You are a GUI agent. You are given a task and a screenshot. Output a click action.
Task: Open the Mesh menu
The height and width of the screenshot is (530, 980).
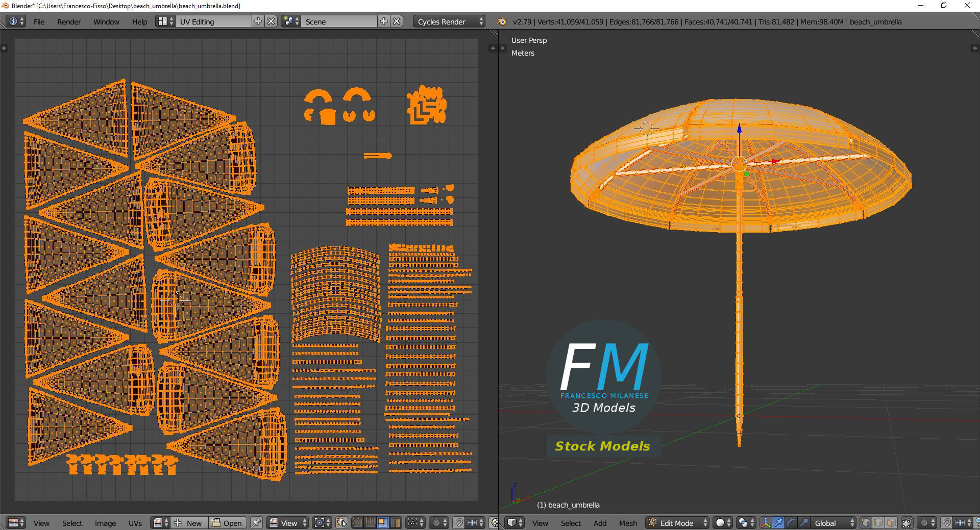[x=628, y=523]
